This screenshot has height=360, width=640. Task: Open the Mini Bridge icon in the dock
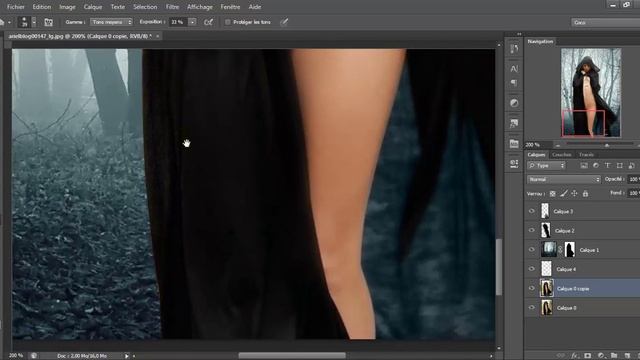(514, 143)
